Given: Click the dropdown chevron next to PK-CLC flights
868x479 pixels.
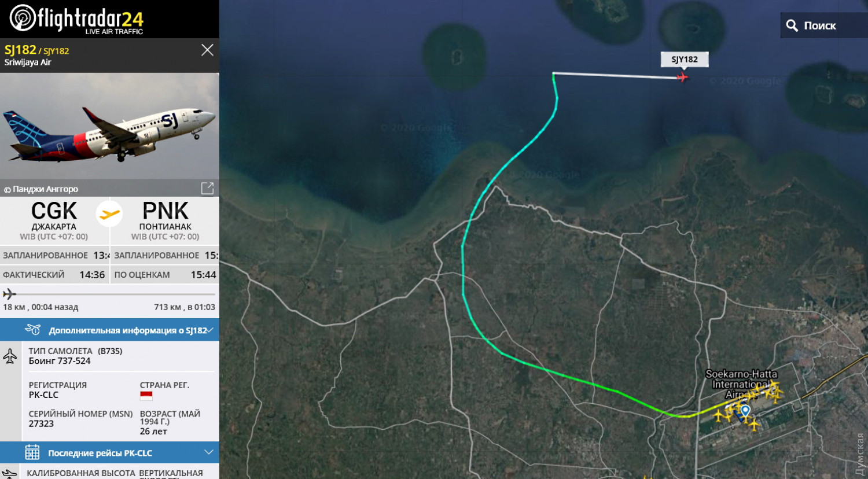Looking at the screenshot, I should [209, 452].
